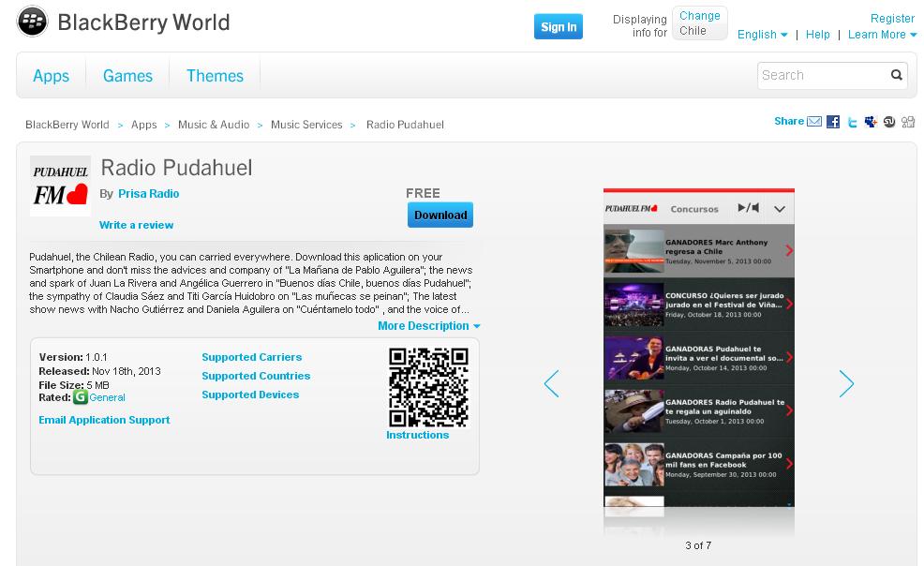Open the English language dropdown
The image size is (924, 566).
[763, 35]
